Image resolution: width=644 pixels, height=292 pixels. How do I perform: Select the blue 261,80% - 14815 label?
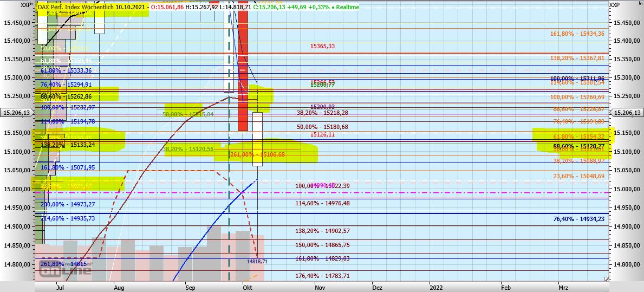(x=64, y=264)
